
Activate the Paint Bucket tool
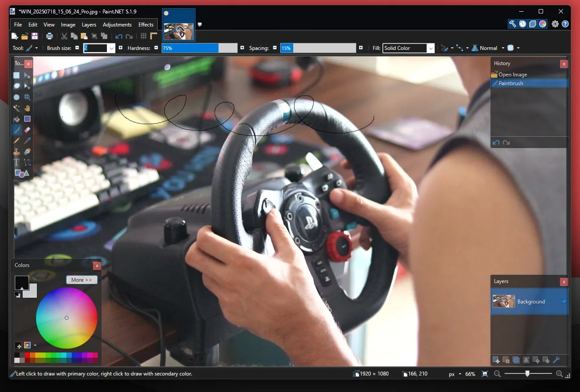pos(16,119)
